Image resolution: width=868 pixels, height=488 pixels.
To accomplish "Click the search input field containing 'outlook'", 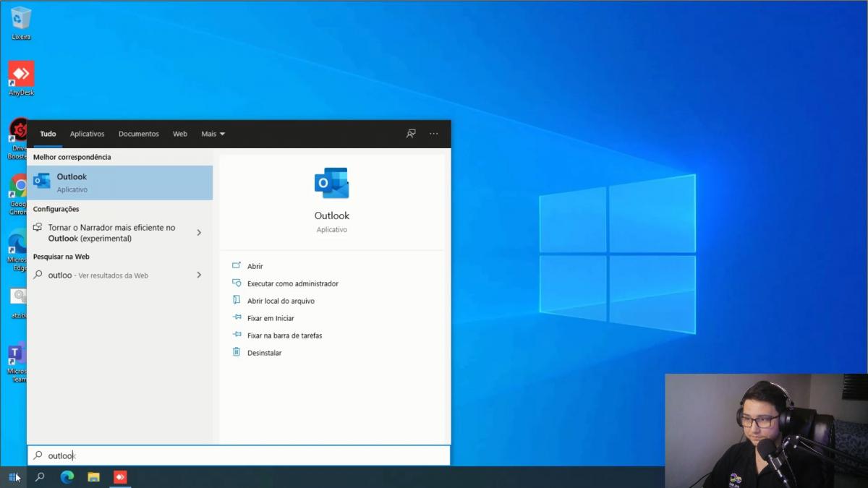I will pos(239,455).
